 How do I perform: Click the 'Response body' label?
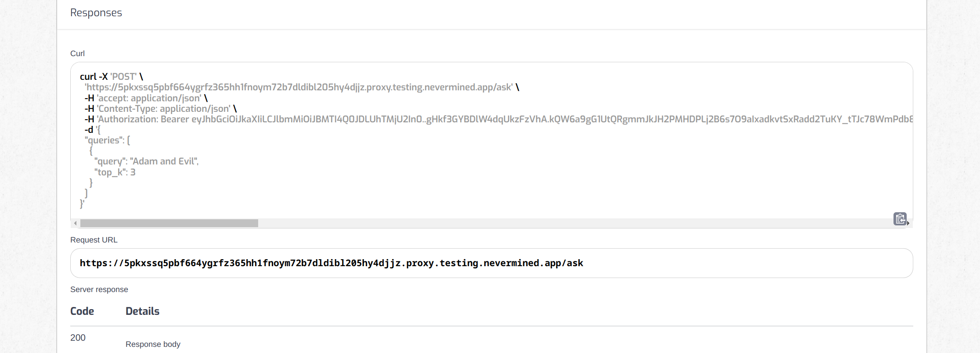pyautogui.click(x=153, y=344)
